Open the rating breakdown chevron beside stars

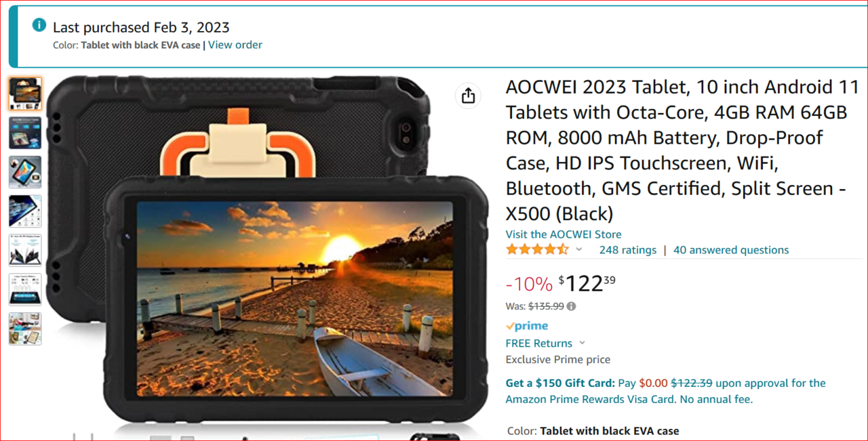(x=579, y=249)
